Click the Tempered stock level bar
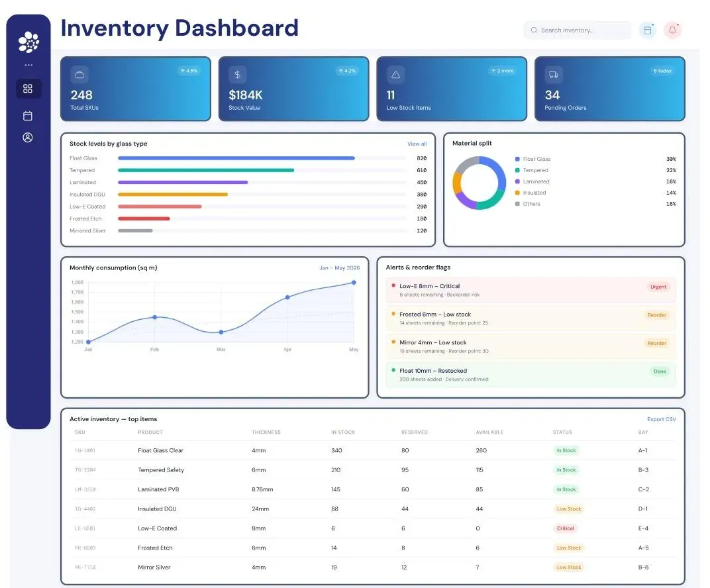 click(x=206, y=170)
